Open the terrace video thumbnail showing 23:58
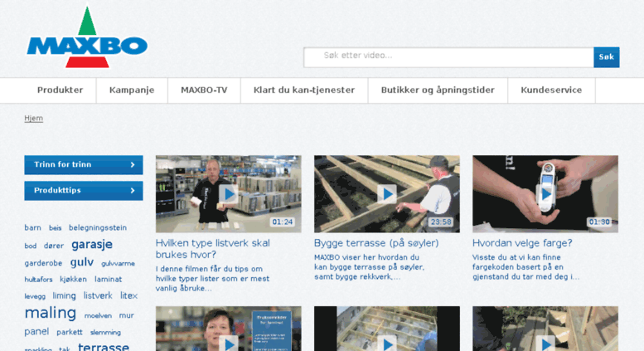Screen dimensions: 644x351 point(387,194)
